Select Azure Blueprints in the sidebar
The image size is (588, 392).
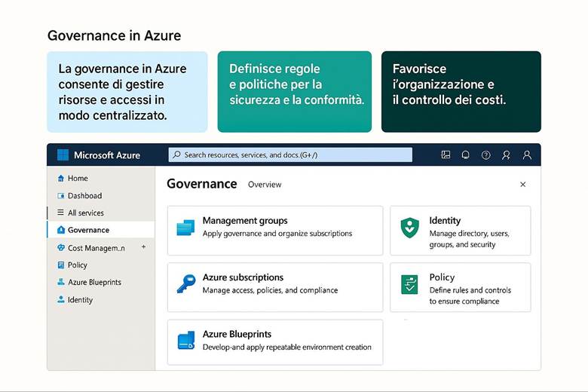click(x=94, y=283)
